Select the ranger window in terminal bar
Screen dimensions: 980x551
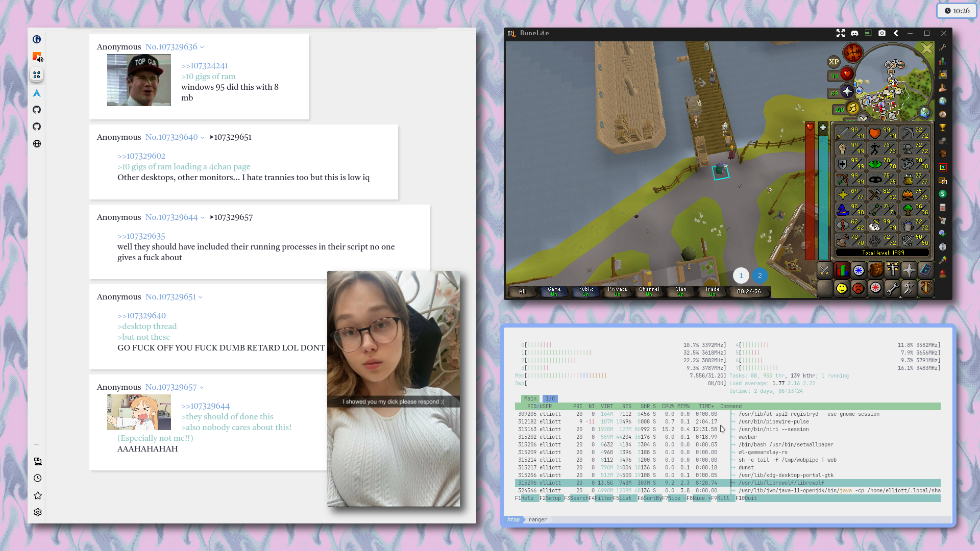[x=537, y=519]
